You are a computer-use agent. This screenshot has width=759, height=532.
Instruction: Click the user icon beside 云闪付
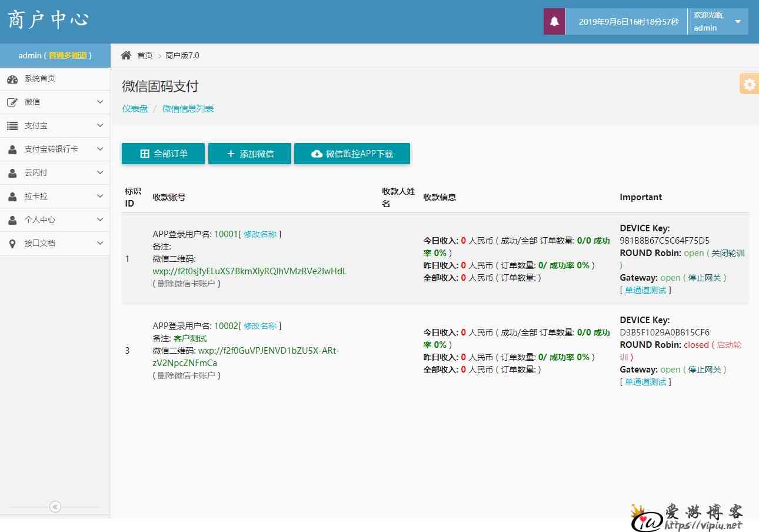click(12, 173)
